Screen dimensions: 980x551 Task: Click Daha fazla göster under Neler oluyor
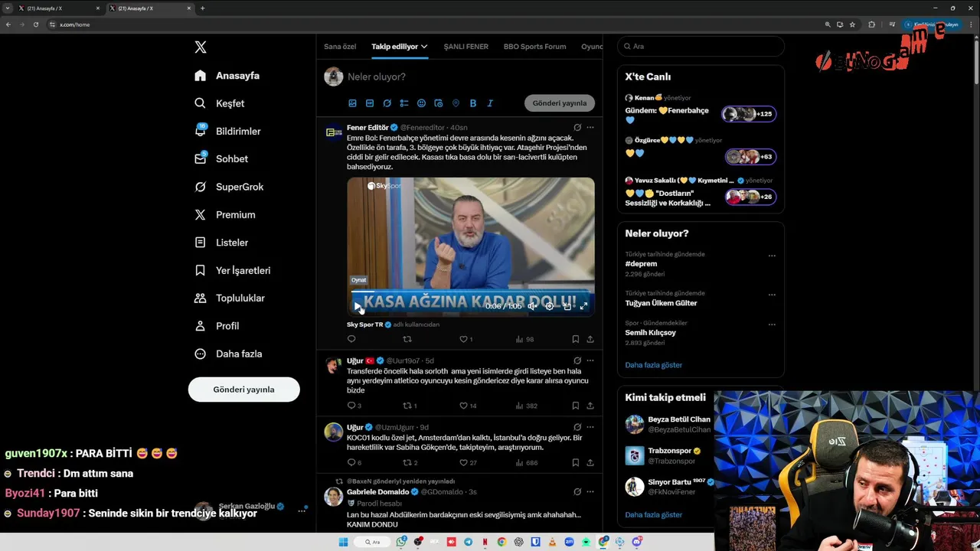tap(653, 365)
